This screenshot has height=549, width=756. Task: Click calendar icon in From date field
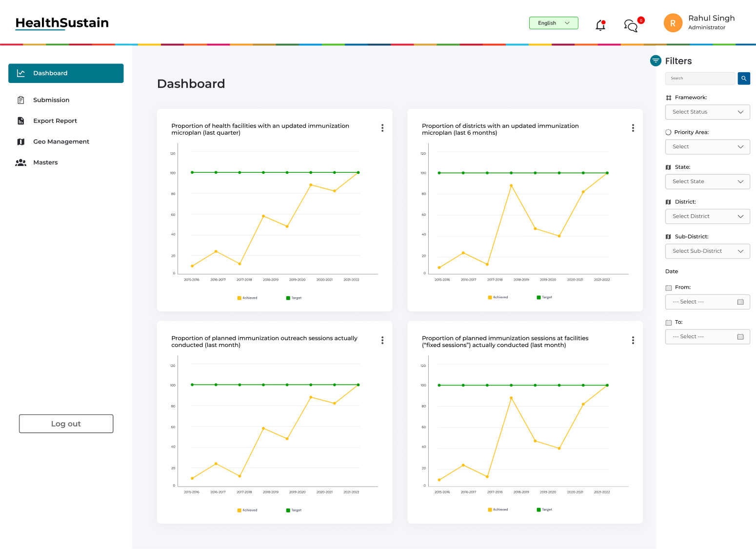click(x=740, y=302)
